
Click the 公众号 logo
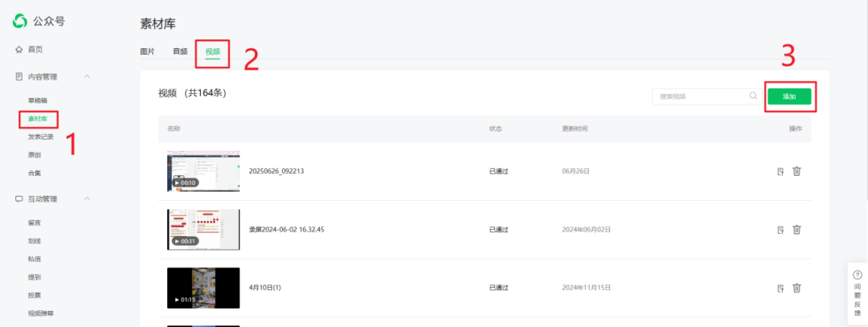(20, 21)
